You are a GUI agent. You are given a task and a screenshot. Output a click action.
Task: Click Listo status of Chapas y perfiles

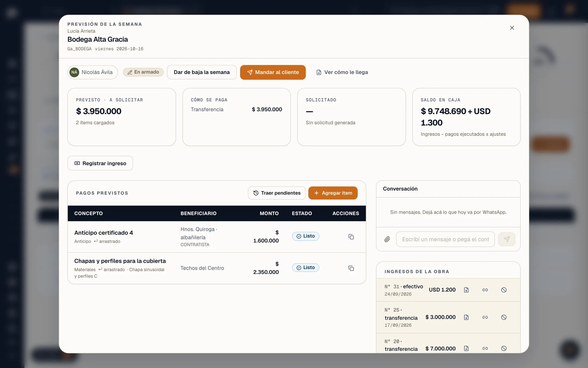(x=305, y=268)
